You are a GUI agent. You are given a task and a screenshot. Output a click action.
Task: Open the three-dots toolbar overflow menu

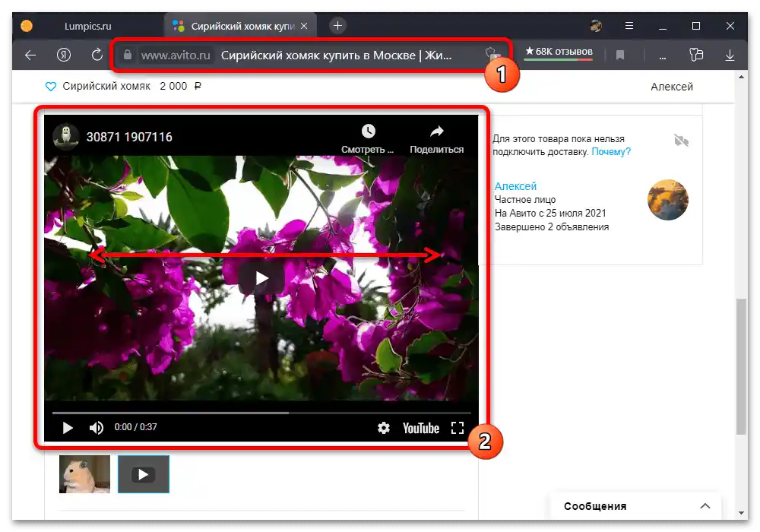pyautogui.click(x=662, y=58)
